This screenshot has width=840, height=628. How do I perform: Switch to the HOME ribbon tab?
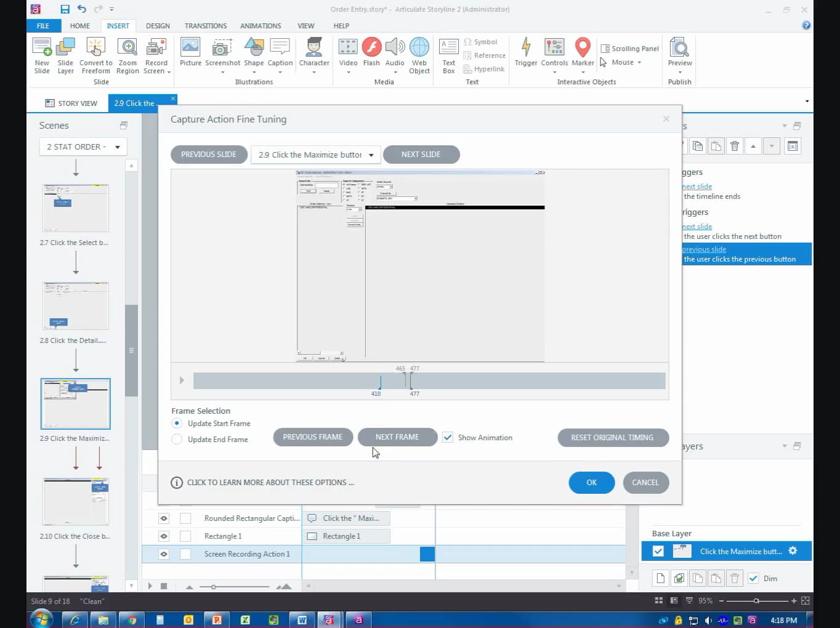tap(80, 26)
